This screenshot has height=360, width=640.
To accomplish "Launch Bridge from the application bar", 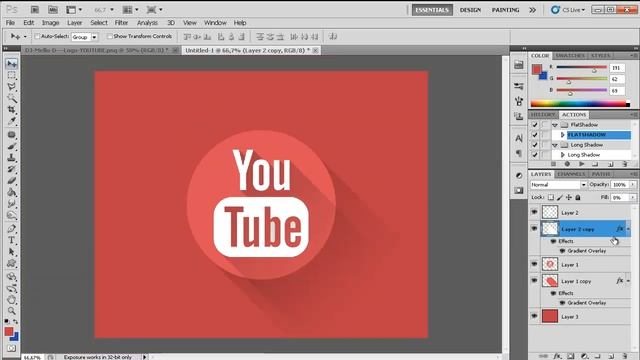I will click(x=35, y=9).
